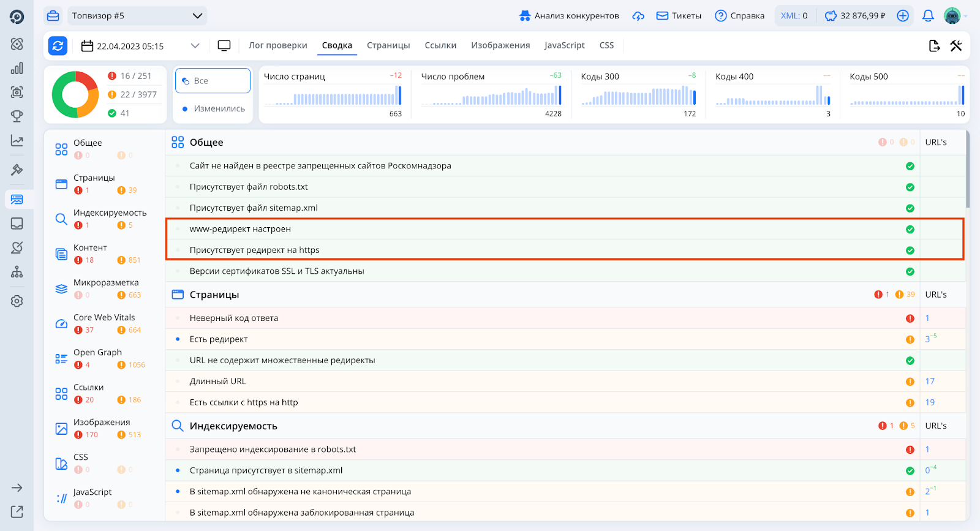980x531 pixels.
Task: Expand the check date 22.04.2023 dropdown
Action: [x=195, y=46]
